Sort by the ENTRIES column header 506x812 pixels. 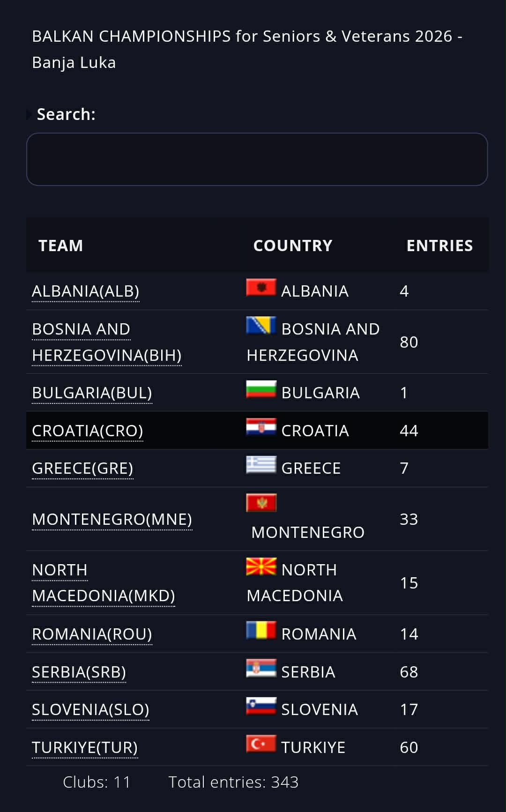(x=439, y=246)
